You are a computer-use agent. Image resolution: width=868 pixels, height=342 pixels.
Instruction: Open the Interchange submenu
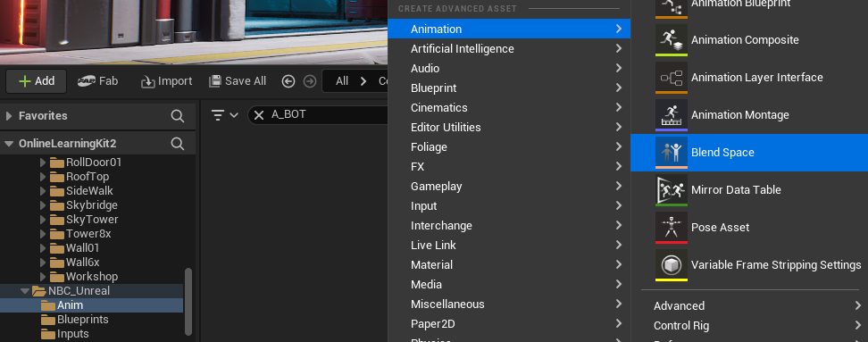point(509,225)
